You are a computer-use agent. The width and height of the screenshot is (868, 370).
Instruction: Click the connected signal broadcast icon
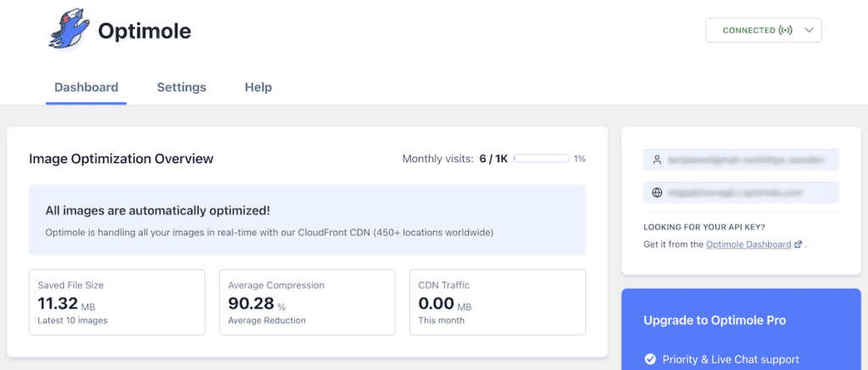click(x=786, y=31)
